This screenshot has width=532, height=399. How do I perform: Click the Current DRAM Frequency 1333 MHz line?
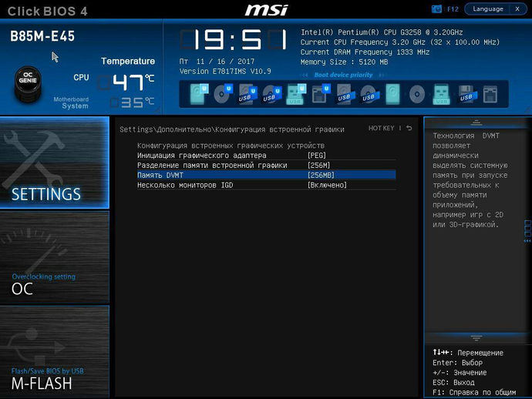tap(365, 52)
